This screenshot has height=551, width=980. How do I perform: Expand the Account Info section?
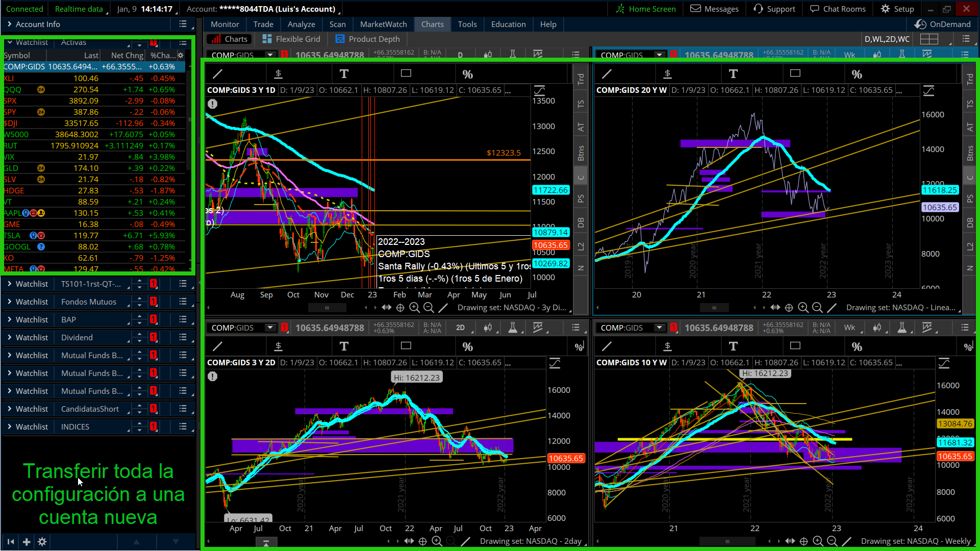tap(9, 24)
